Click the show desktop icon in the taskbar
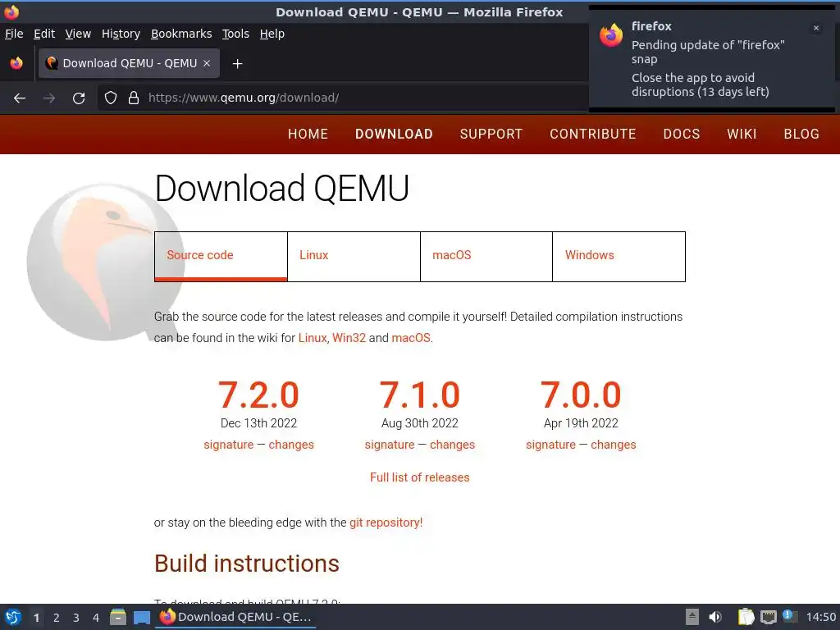This screenshot has height=630, width=840. coord(142,617)
